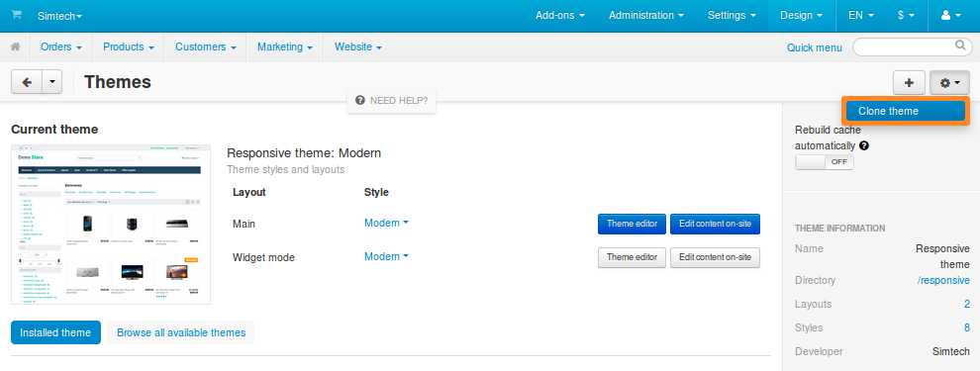Click the Current theme heading
The image size is (980, 371).
pos(54,130)
